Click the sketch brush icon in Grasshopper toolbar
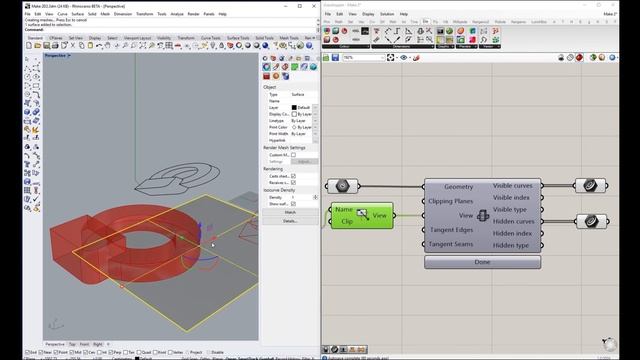The height and width of the screenshot is (360, 640). pyautogui.click(x=416, y=58)
